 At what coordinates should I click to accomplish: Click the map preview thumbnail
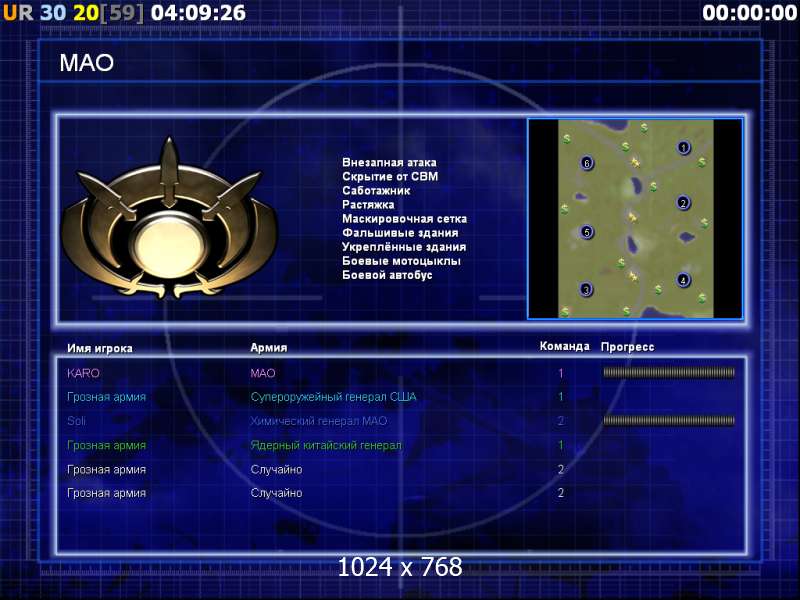click(x=635, y=219)
